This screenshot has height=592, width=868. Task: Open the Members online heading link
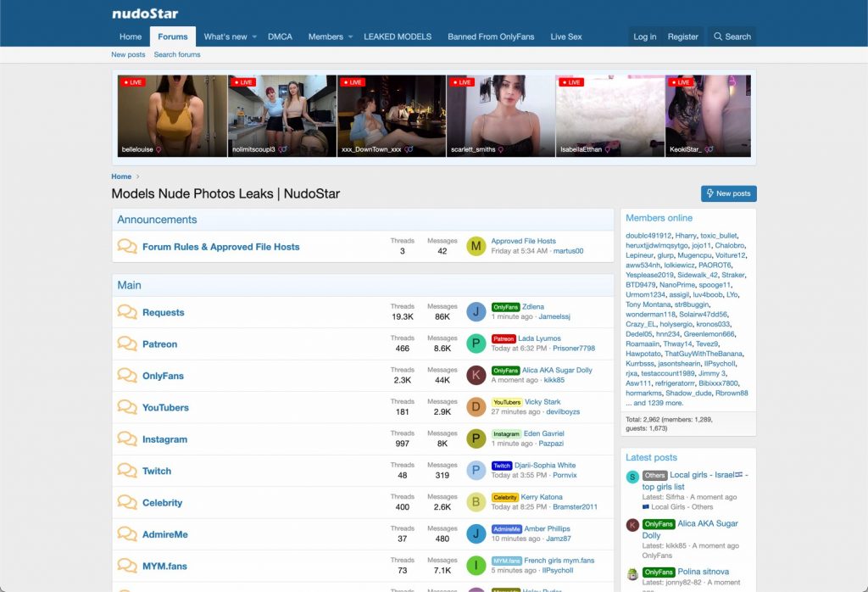(659, 218)
